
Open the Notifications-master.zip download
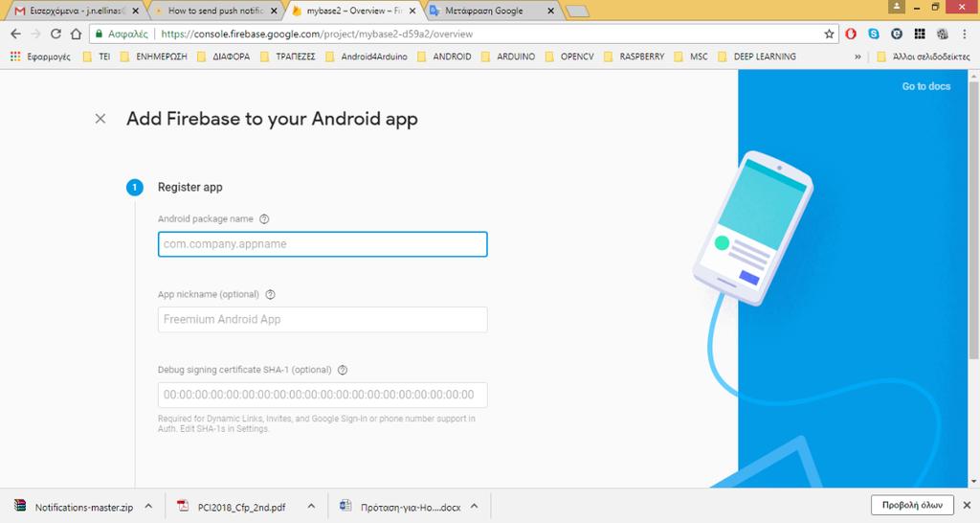tap(75, 507)
